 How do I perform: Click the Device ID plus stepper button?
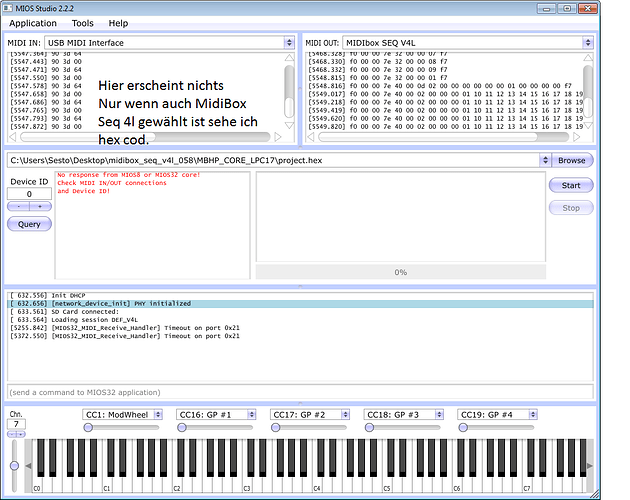pyautogui.click(x=40, y=206)
